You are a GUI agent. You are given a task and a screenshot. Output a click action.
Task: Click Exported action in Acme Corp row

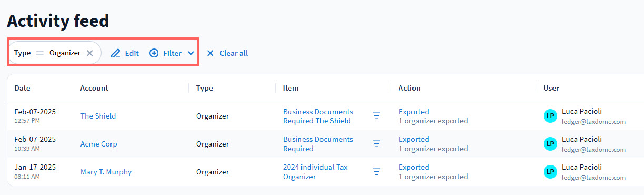tap(414, 139)
